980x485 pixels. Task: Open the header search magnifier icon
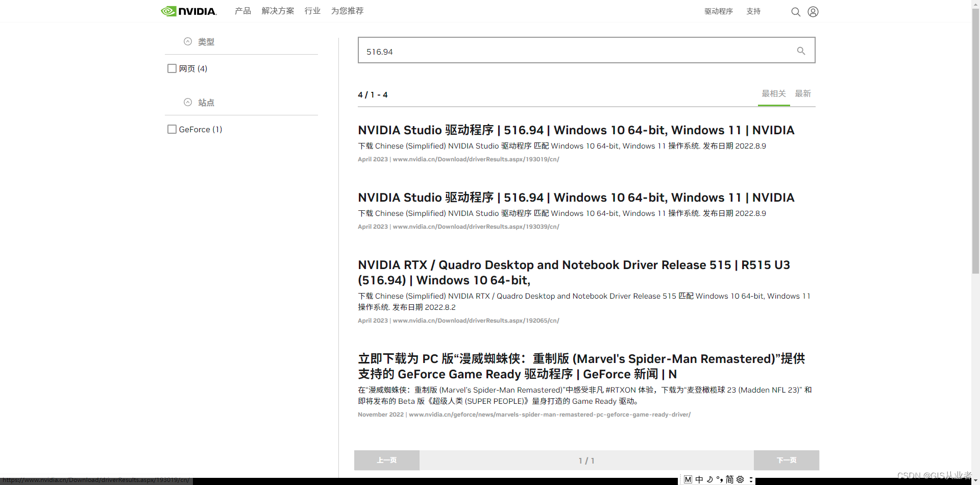(x=796, y=12)
